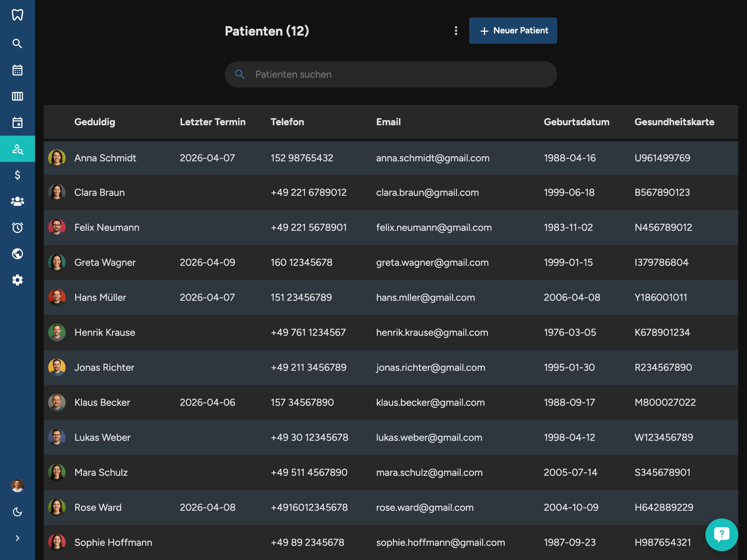The image size is (747, 560).
Task: Sort by the Geburtsdatum column header
Action: click(576, 122)
